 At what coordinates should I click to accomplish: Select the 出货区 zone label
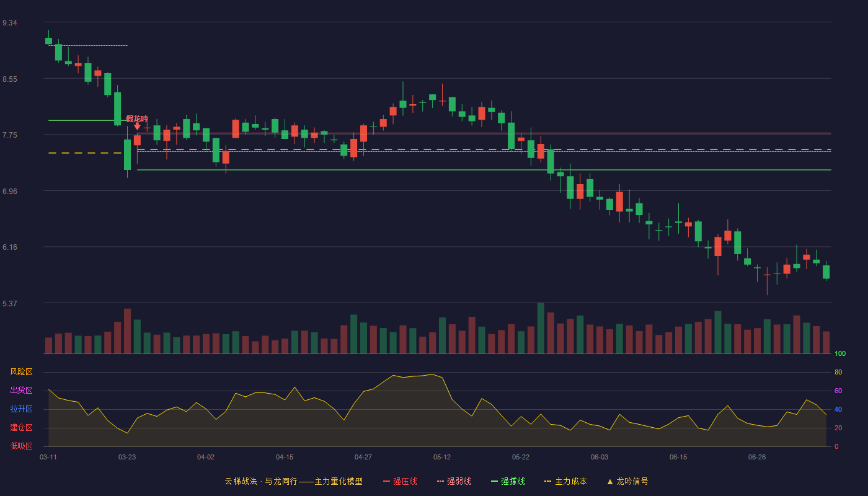pyautogui.click(x=21, y=391)
